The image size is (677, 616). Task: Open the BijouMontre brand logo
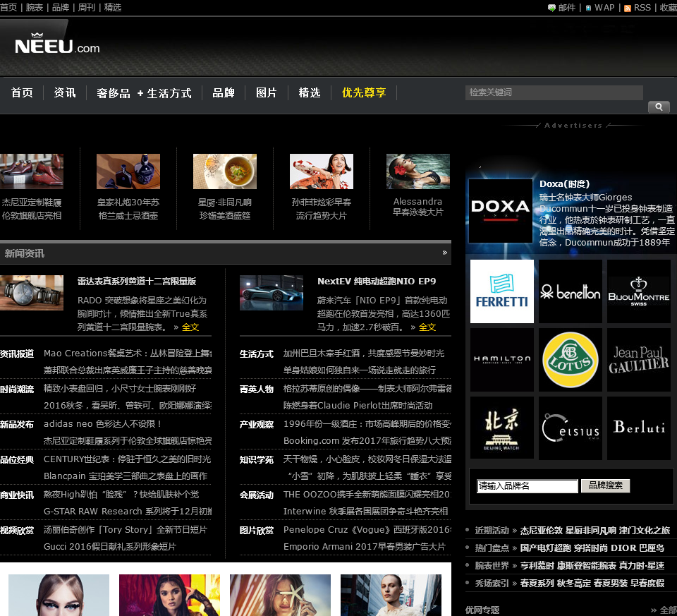coord(639,291)
